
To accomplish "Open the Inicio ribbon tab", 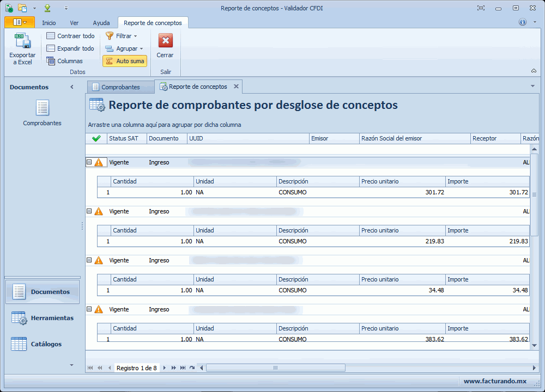I will tap(49, 23).
